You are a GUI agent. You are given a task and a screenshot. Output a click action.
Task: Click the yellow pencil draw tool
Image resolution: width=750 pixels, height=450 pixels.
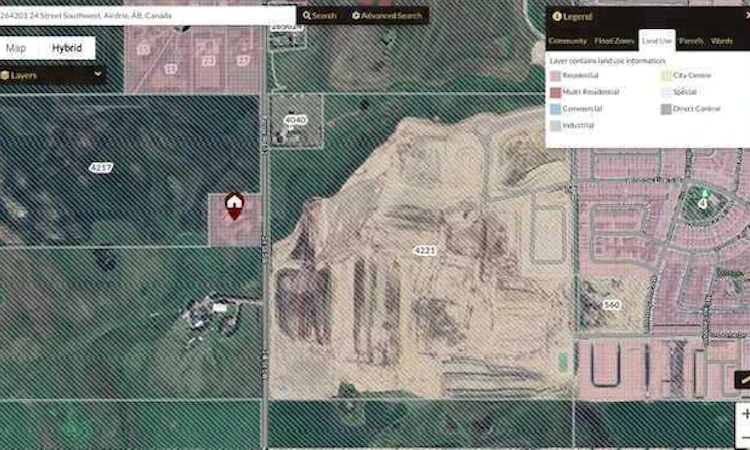click(744, 379)
